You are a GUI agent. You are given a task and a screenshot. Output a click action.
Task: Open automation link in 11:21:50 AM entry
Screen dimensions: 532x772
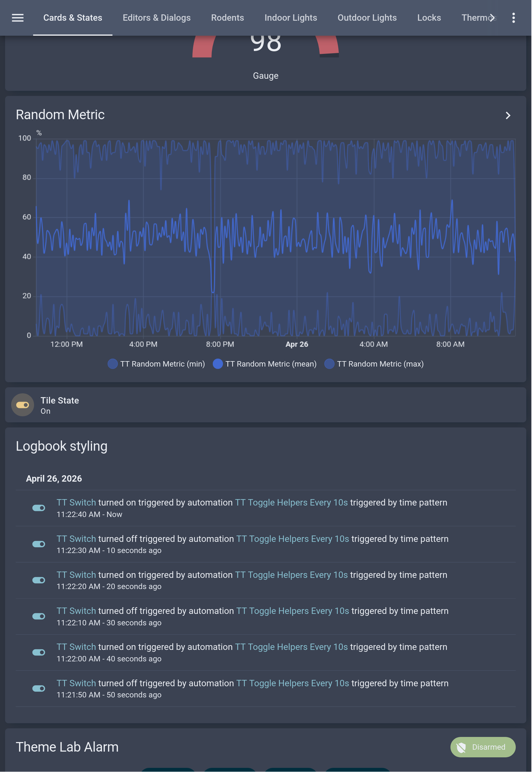(293, 684)
